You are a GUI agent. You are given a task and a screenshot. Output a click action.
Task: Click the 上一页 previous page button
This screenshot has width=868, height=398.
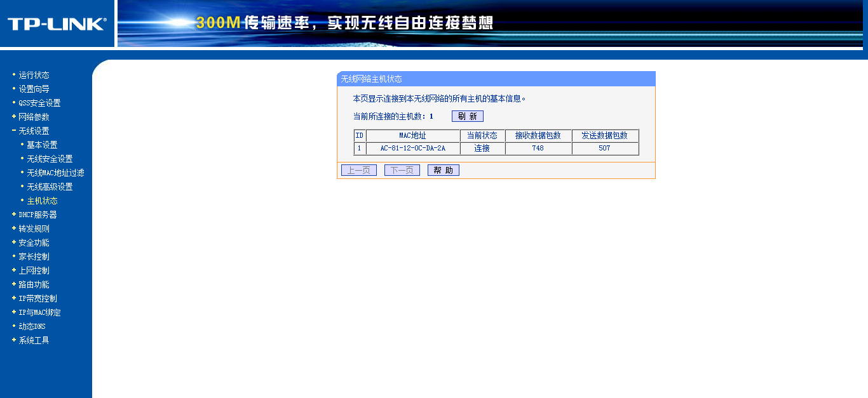tap(359, 170)
